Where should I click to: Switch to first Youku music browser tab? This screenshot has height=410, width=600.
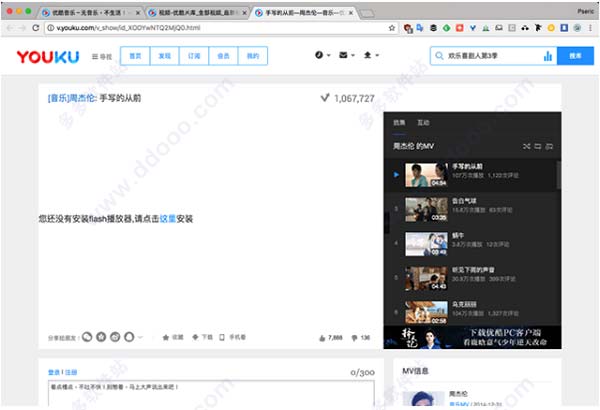tap(90, 13)
